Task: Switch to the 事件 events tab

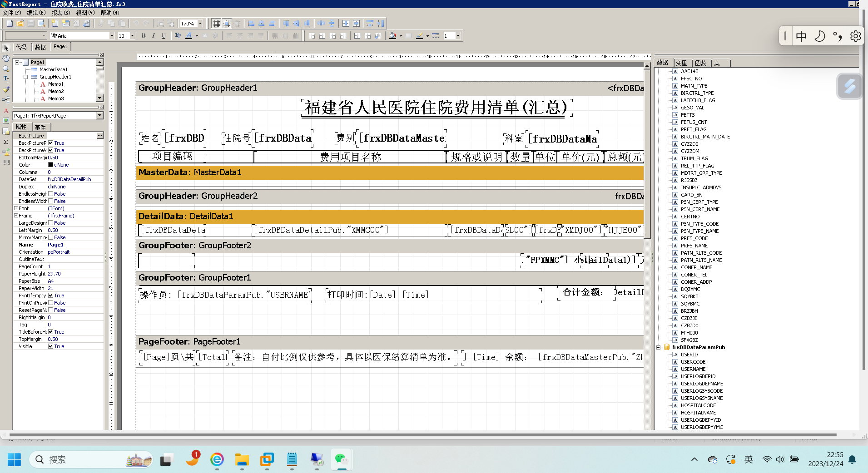Action: (x=40, y=128)
